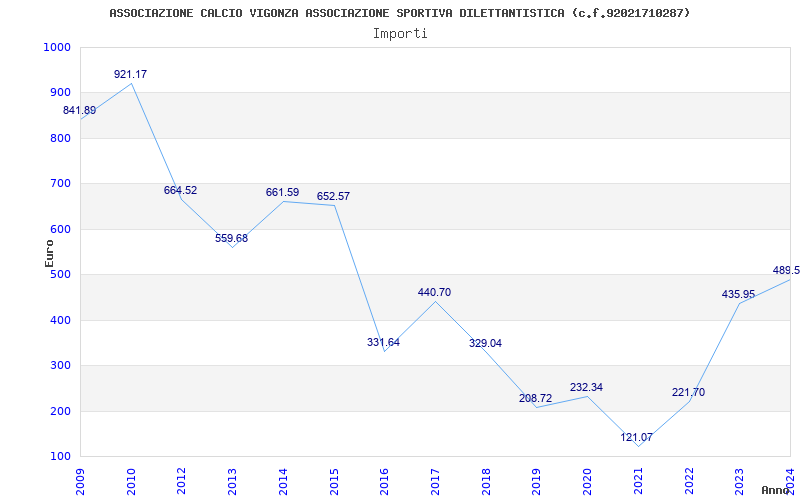Select data label 559.68
Image resolution: width=800 pixels, height=500 pixels.
point(231,238)
